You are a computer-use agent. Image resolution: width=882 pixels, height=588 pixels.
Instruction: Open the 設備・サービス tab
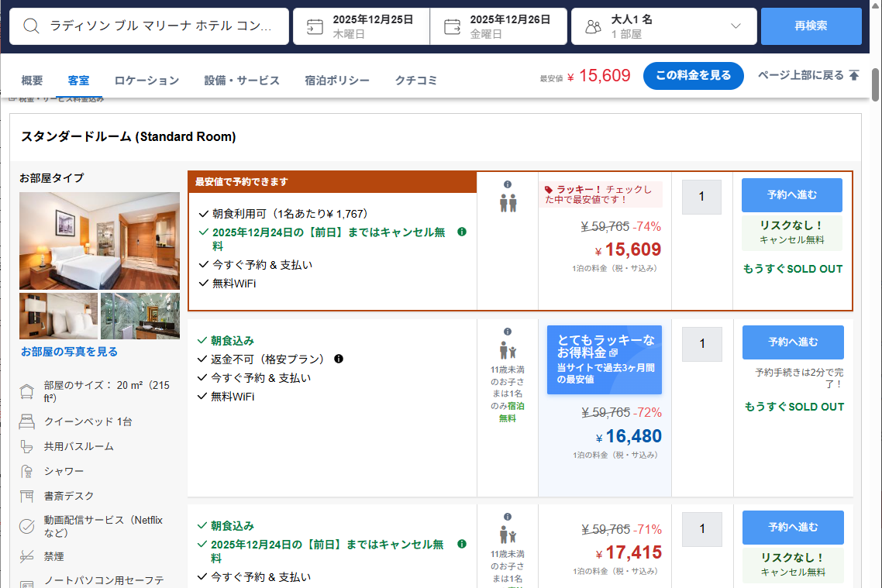pyautogui.click(x=242, y=81)
